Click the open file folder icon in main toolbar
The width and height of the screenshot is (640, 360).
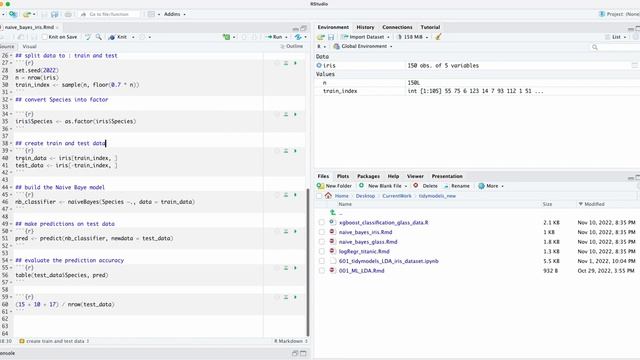(x=27, y=14)
